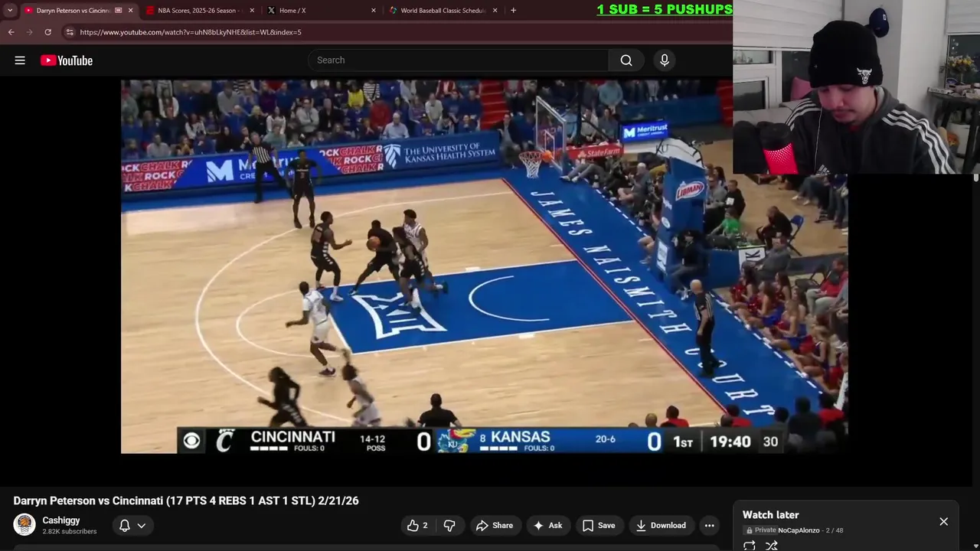This screenshot has height=551, width=980.
Task: Open NoCapAlonzo playlist owner link
Action: click(799, 530)
